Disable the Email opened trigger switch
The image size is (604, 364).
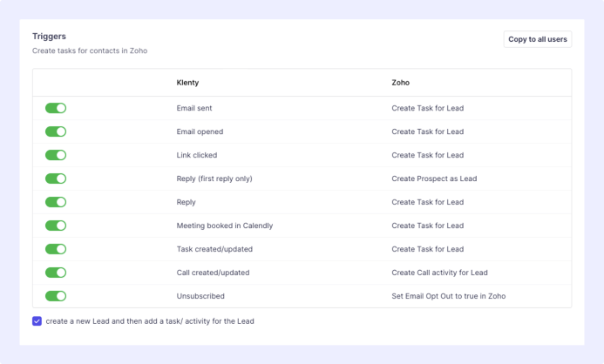coord(56,131)
